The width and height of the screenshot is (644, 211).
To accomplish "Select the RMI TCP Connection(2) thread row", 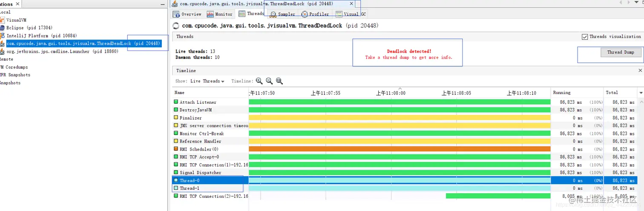I will pyautogui.click(x=405, y=196).
